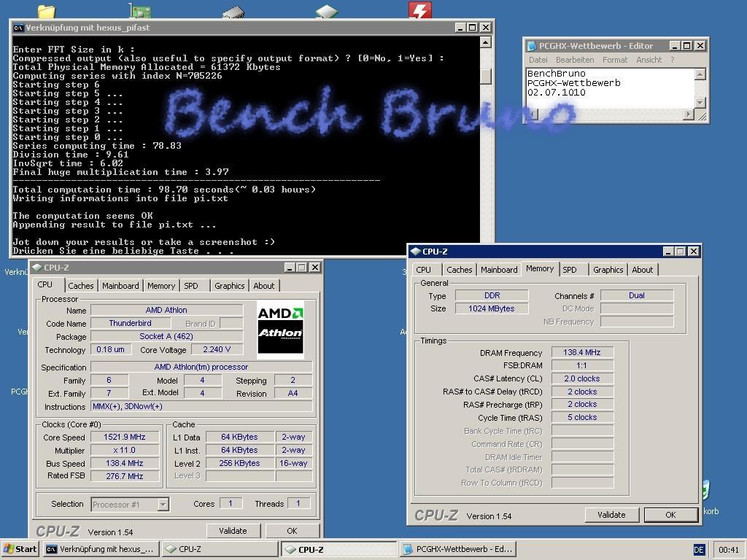
Task: Click Rated FSB value 276.7 MHz
Action: coord(125,476)
